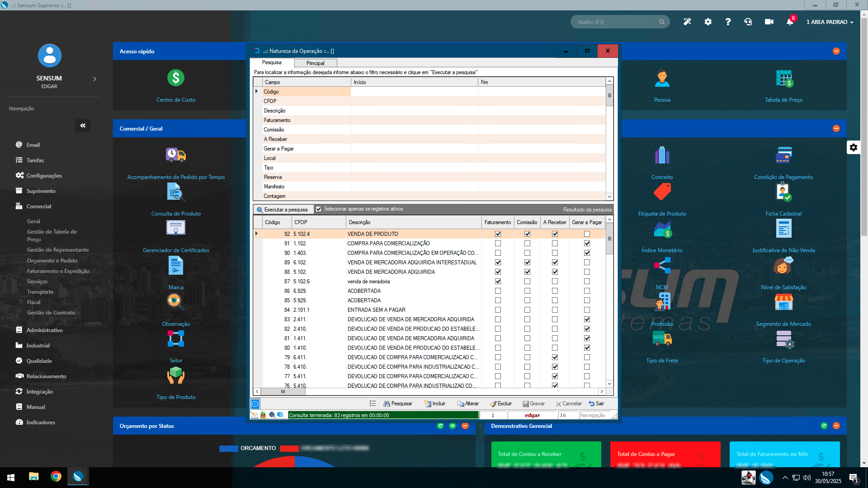This screenshot has height=488, width=868.
Task: Open the Pessoa shortcut icon
Action: (662, 78)
